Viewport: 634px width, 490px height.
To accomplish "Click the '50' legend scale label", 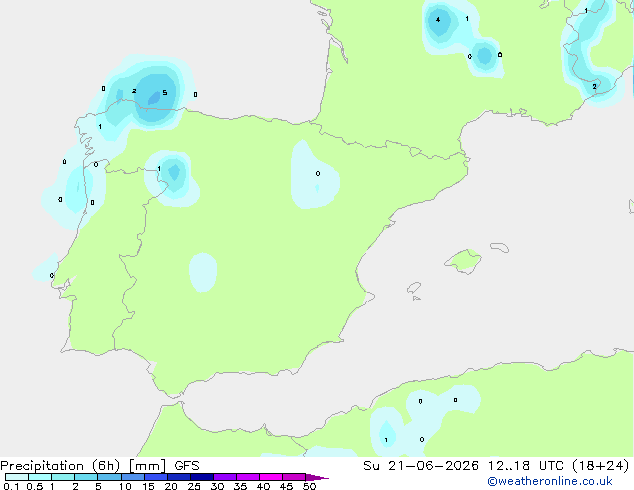I will coord(309,486).
